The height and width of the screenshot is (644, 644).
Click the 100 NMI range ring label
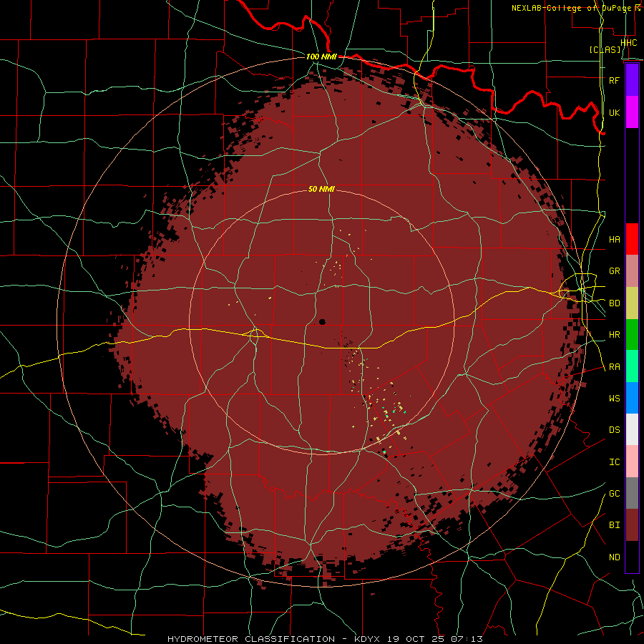tap(321, 57)
